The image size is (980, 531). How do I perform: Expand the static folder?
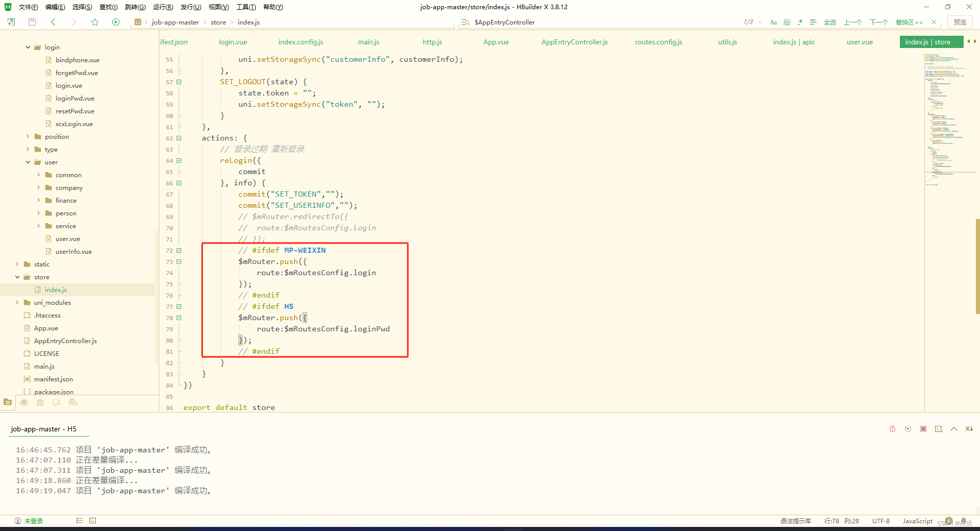coord(17,264)
